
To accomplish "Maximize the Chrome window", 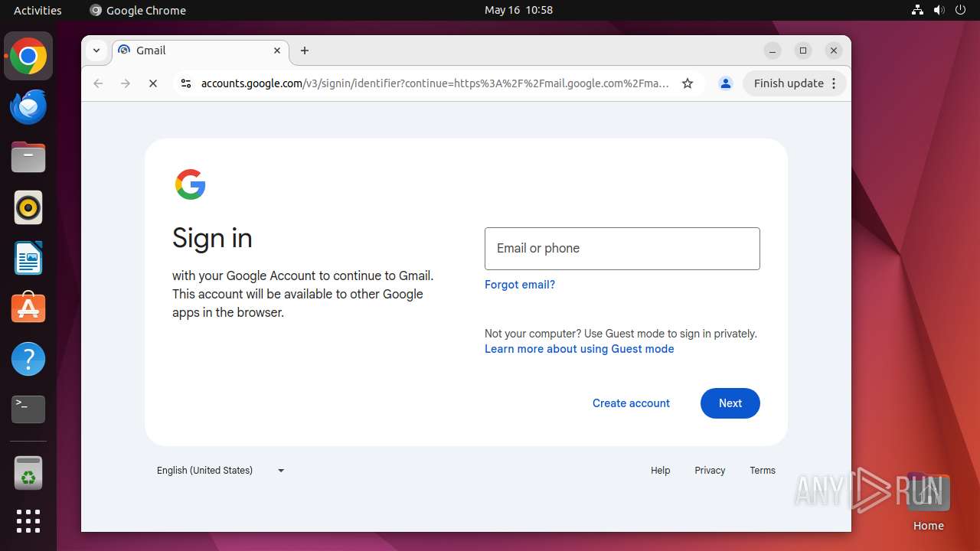I will pyautogui.click(x=803, y=51).
